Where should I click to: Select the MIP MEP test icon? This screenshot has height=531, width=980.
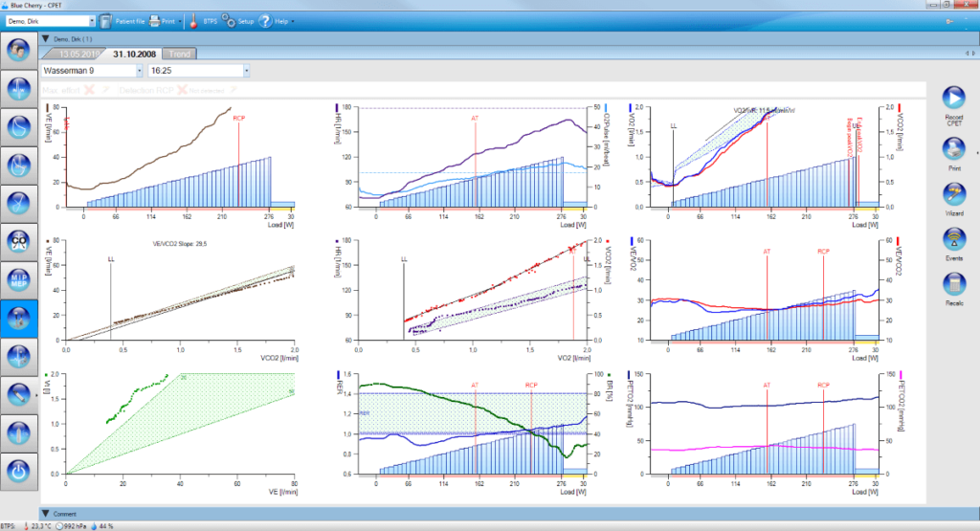(19, 278)
